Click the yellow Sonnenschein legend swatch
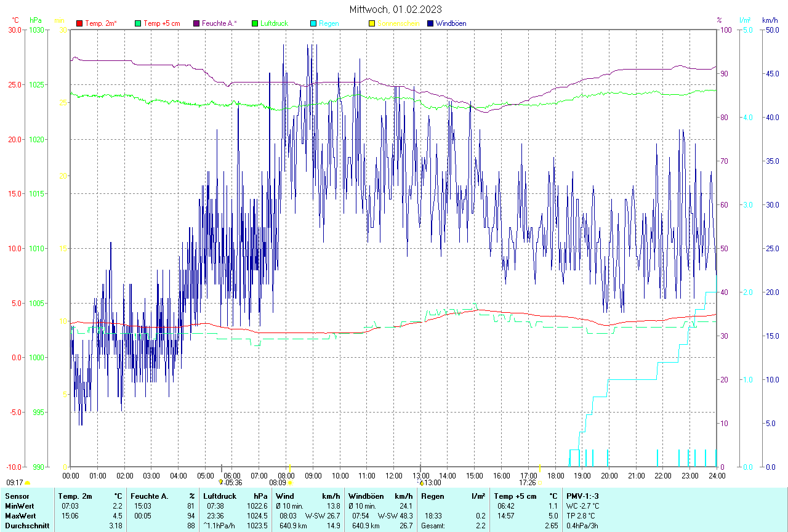The height and width of the screenshot is (532, 788). pos(372,23)
